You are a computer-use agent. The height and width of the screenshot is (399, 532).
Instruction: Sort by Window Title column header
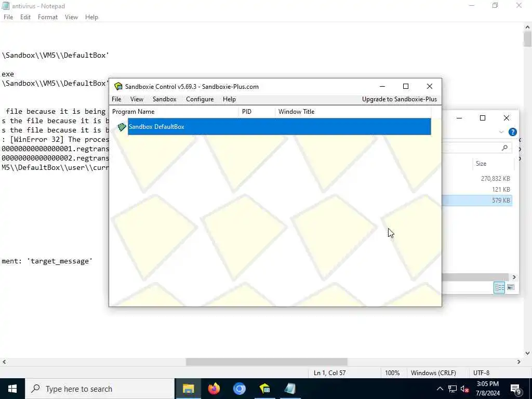click(353, 112)
